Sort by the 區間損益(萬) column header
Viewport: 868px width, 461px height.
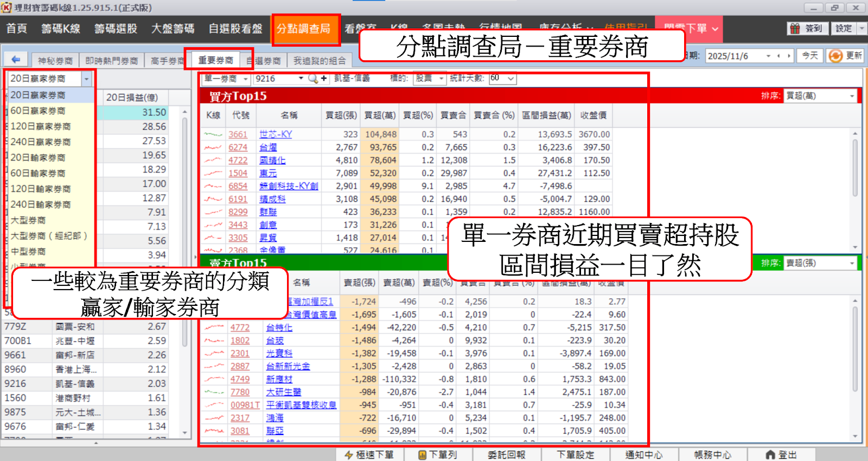[x=546, y=116]
